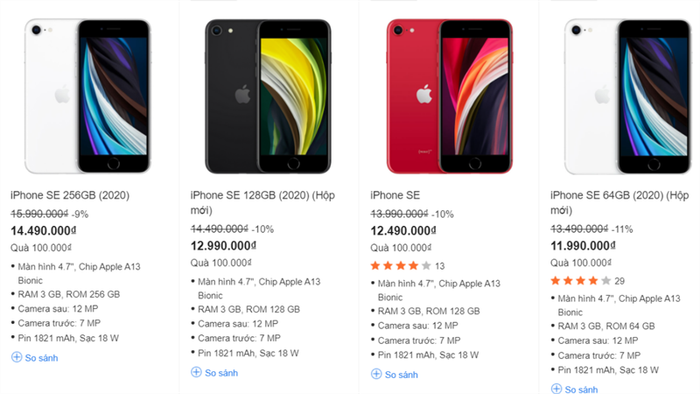700x394 pixels.
Task: Open the plain iPhone SE product title
Action: [395, 195]
